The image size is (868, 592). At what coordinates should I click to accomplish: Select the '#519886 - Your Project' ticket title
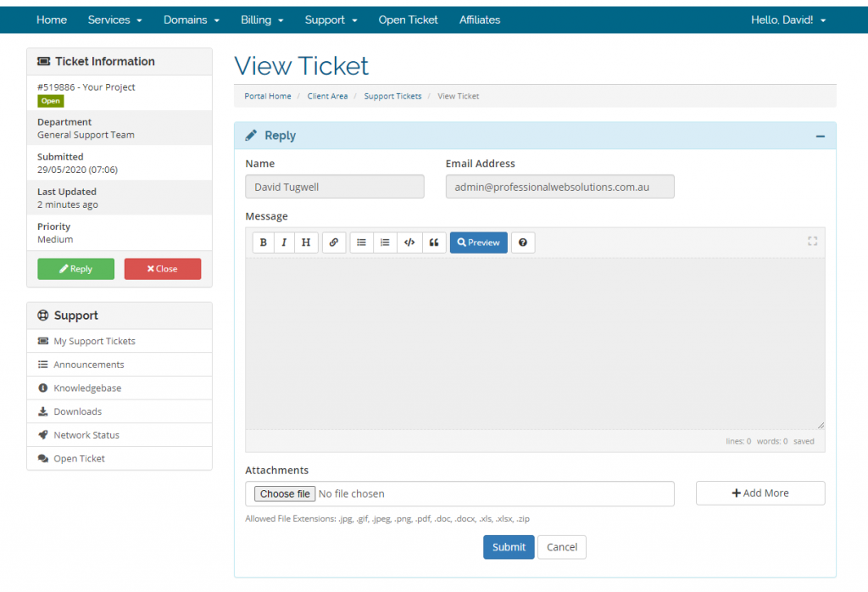86,87
